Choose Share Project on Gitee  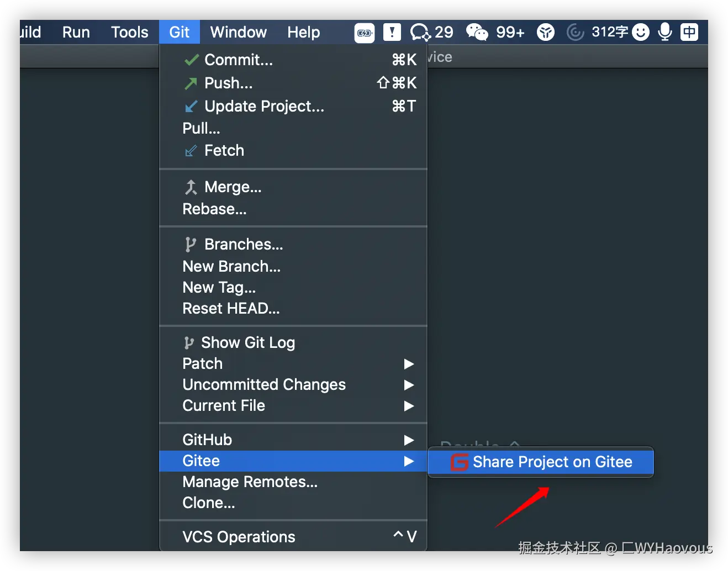point(552,462)
